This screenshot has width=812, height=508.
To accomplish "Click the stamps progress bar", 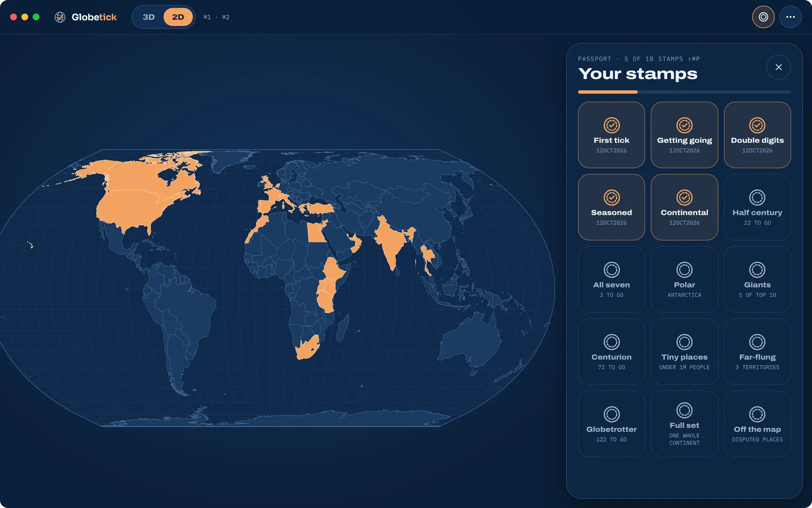I will coord(684,92).
